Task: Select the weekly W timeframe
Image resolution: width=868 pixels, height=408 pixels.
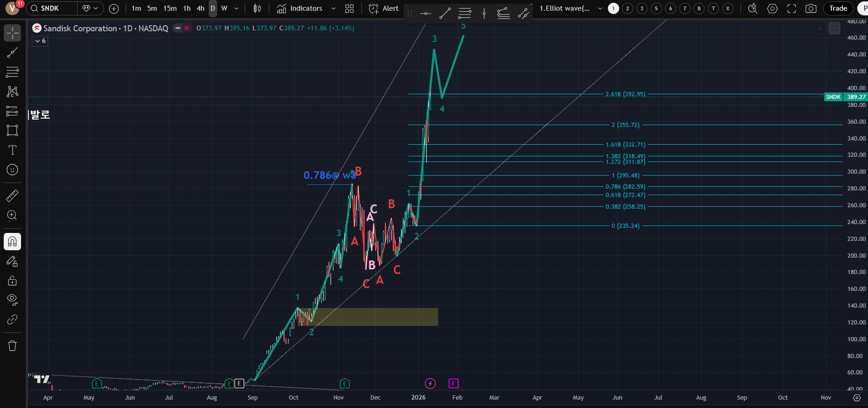Action: tap(224, 8)
